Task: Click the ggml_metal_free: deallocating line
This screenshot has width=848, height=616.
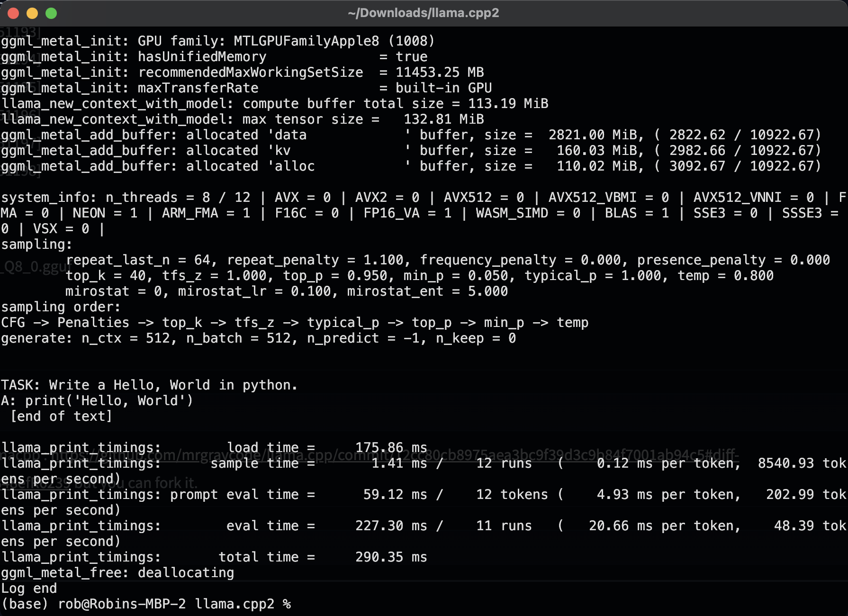Action: click(x=117, y=573)
